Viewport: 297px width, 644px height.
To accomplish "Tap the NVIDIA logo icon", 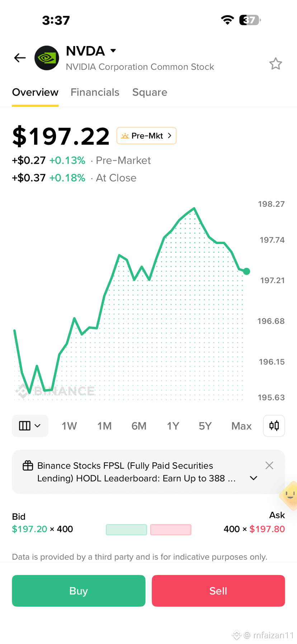I will (47, 58).
